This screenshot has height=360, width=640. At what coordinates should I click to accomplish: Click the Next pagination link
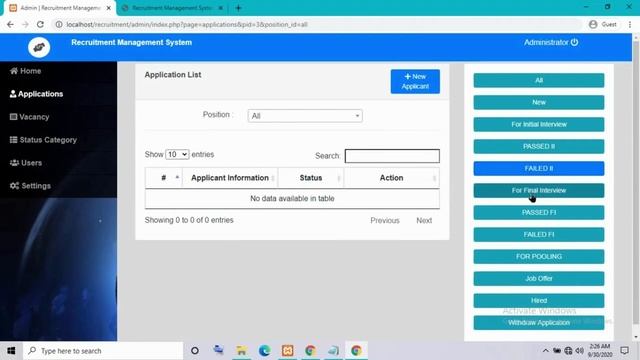pos(424,220)
